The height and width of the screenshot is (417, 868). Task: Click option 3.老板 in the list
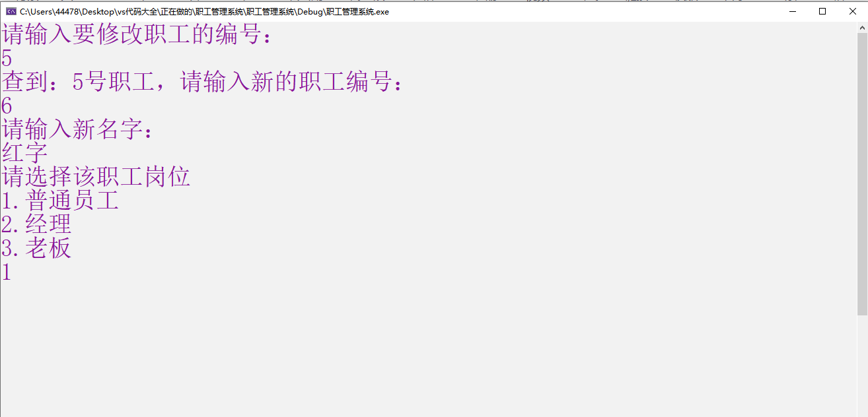pyautogui.click(x=36, y=248)
